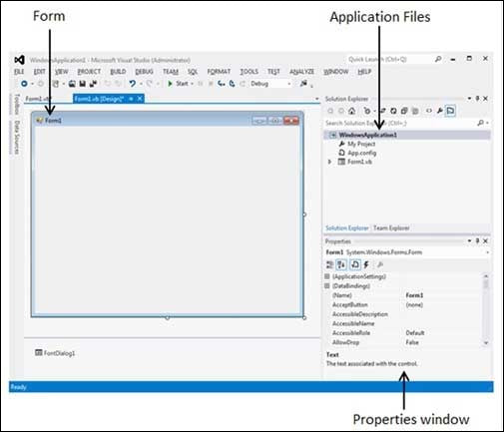
Task: Open the Undo history dropdown arrow
Action: tap(141, 84)
